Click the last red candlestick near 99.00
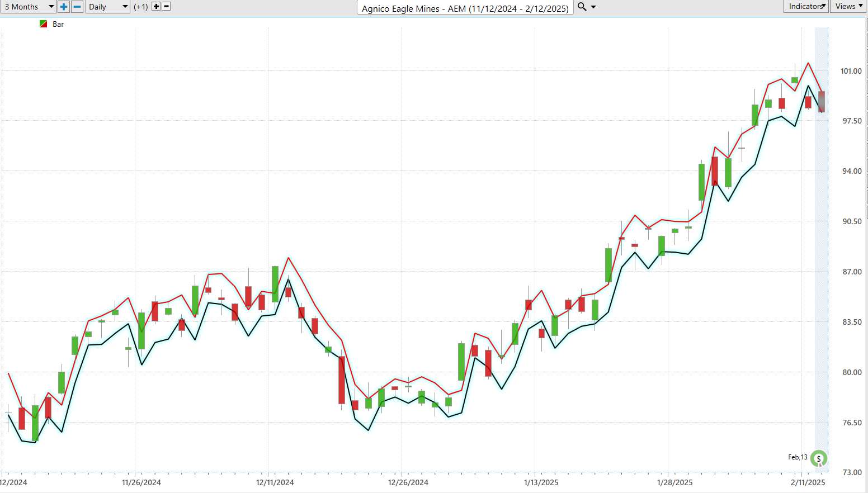This screenshot has width=868, height=493. (x=808, y=102)
